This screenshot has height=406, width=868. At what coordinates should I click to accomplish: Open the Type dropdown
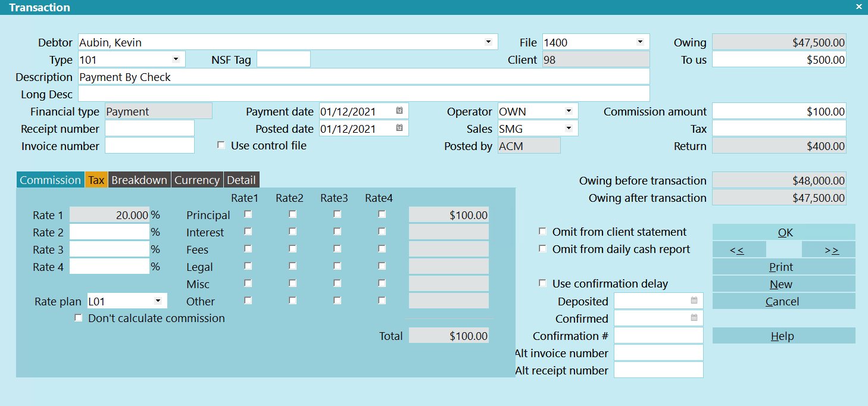pyautogui.click(x=176, y=59)
